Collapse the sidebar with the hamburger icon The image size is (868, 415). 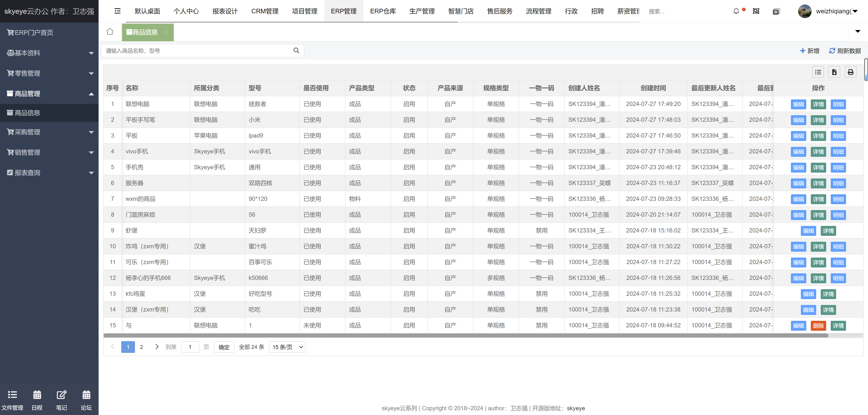tap(117, 11)
